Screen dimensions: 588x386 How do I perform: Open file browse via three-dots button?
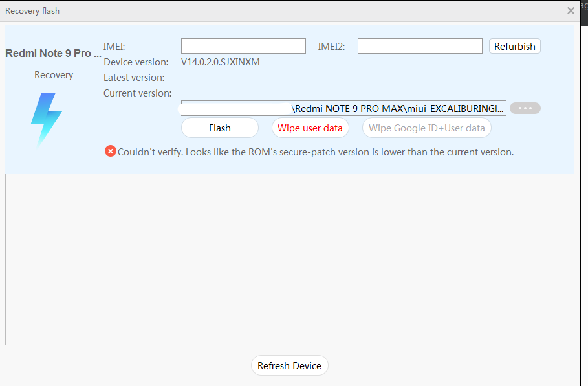(x=525, y=108)
